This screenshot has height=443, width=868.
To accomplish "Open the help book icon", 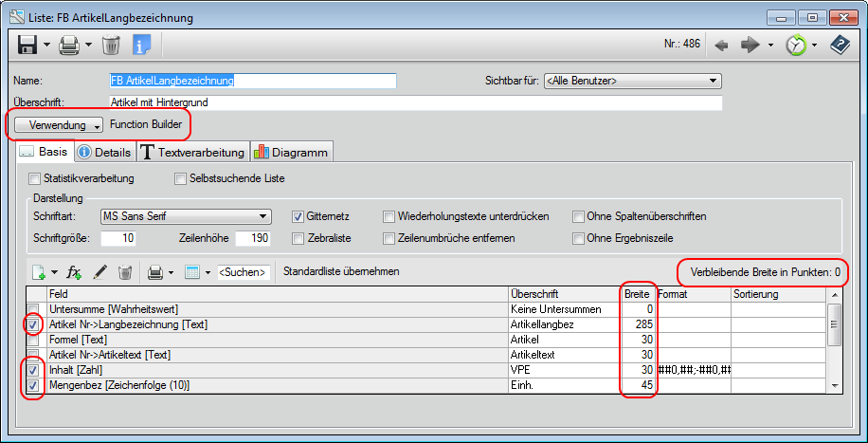I will [x=839, y=46].
